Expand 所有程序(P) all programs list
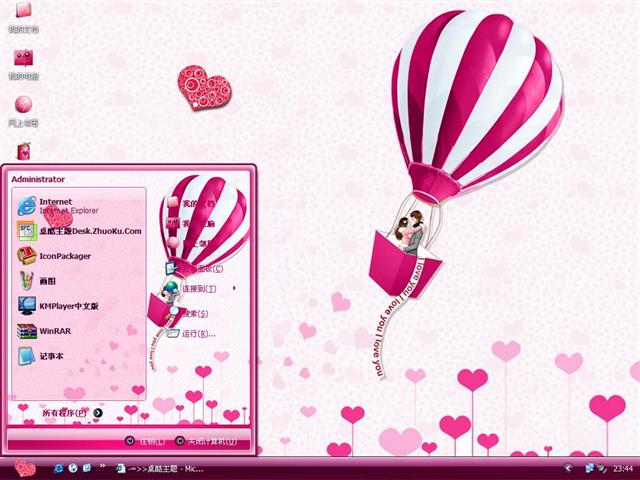This screenshot has height=480, width=640. [x=72, y=413]
